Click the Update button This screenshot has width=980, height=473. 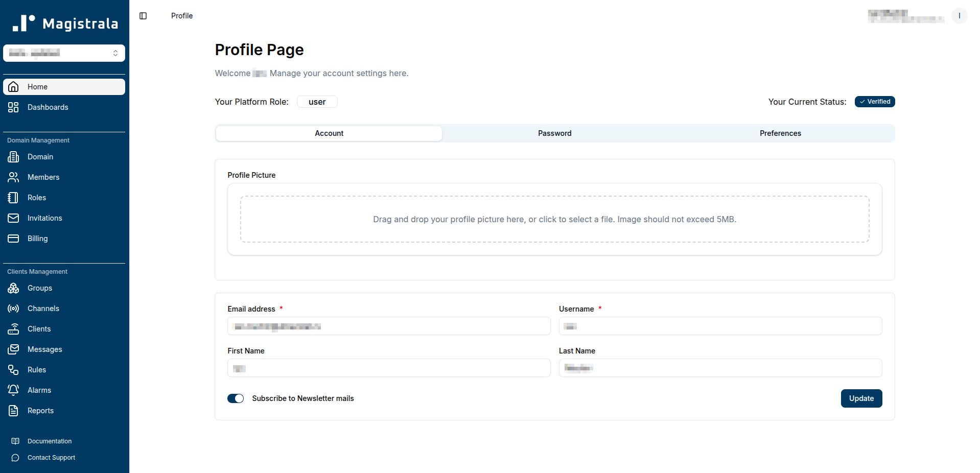click(861, 398)
